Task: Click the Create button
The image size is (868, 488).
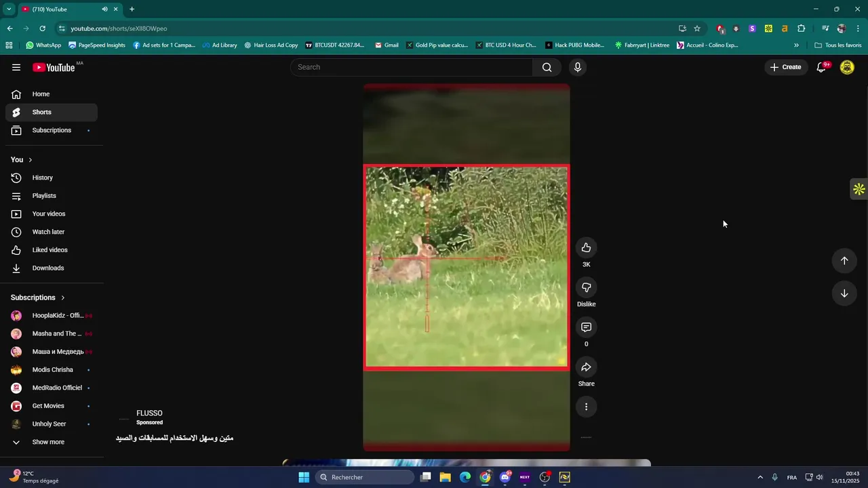Action: coord(785,67)
